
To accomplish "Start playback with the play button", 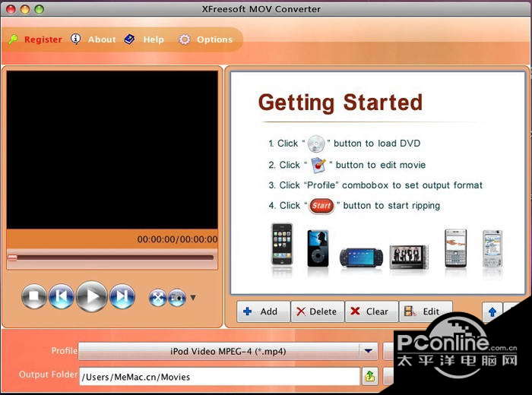I will (92, 296).
